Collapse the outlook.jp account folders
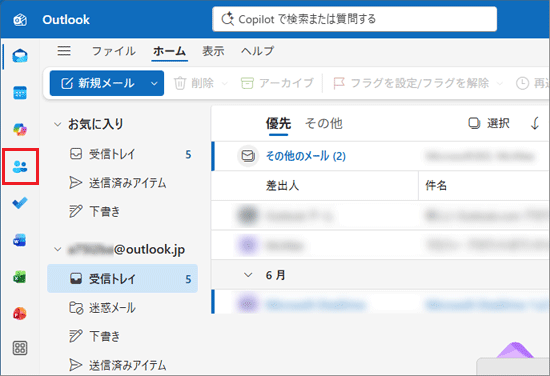Viewport: 550px width, 376px height. [58, 249]
